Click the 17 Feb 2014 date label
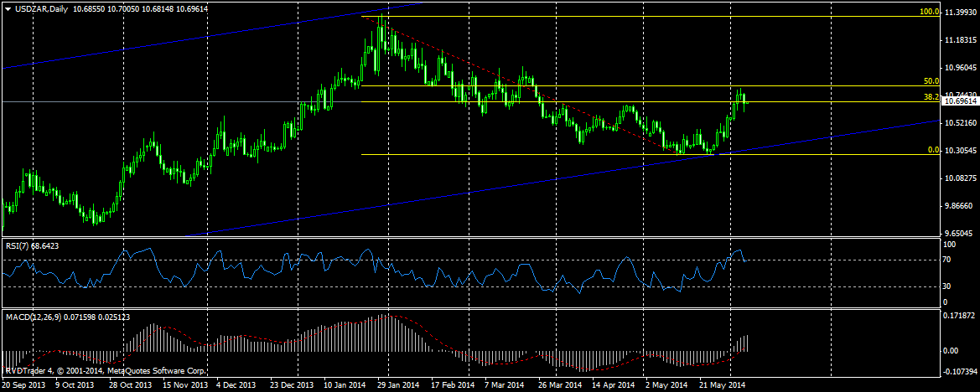This screenshot has width=980, height=392. pos(454,385)
